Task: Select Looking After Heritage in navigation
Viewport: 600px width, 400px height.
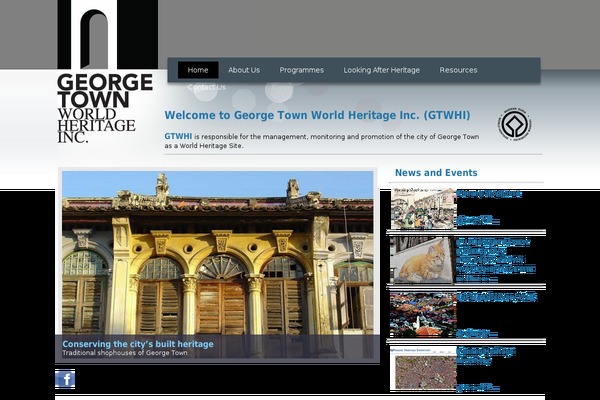Action: [382, 70]
